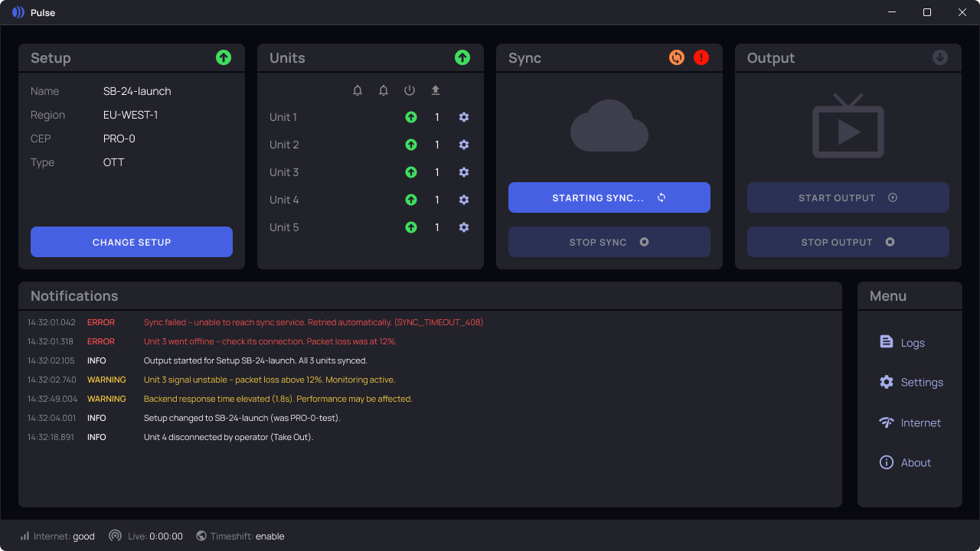Click the Start Output button
Viewport: 980px width, 551px height.
coord(848,197)
